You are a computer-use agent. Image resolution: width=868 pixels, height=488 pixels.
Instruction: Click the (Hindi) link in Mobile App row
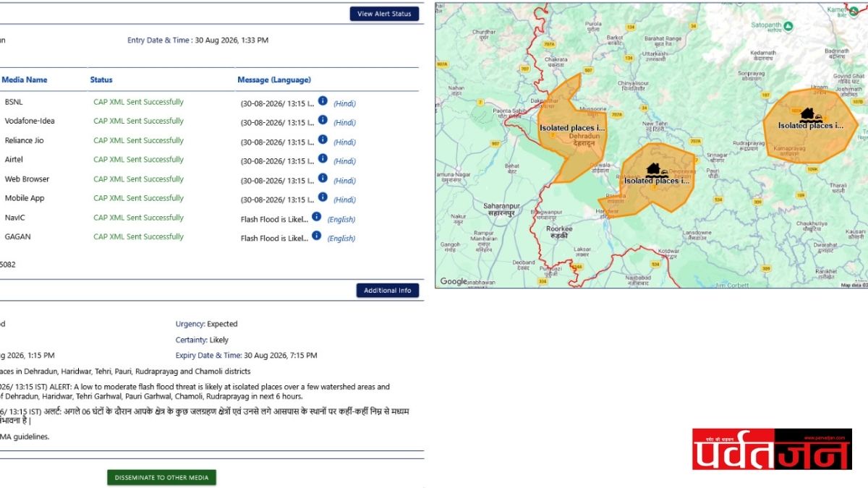[x=344, y=200]
